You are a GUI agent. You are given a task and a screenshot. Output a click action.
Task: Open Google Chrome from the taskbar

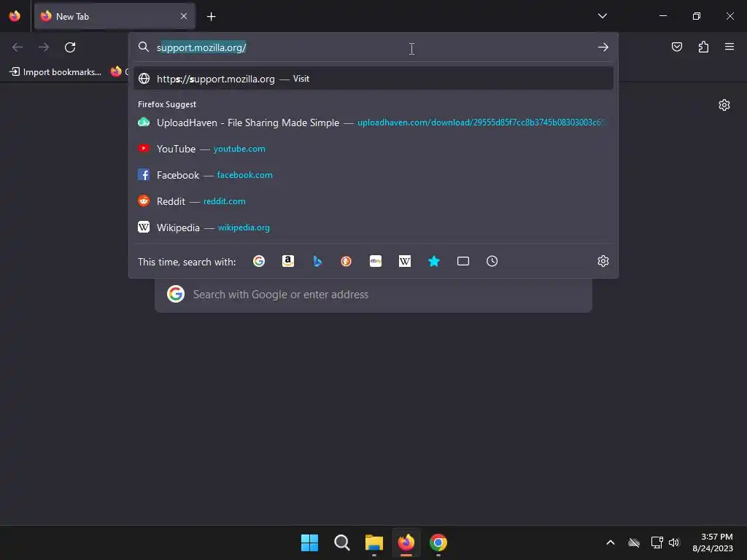coord(438,542)
